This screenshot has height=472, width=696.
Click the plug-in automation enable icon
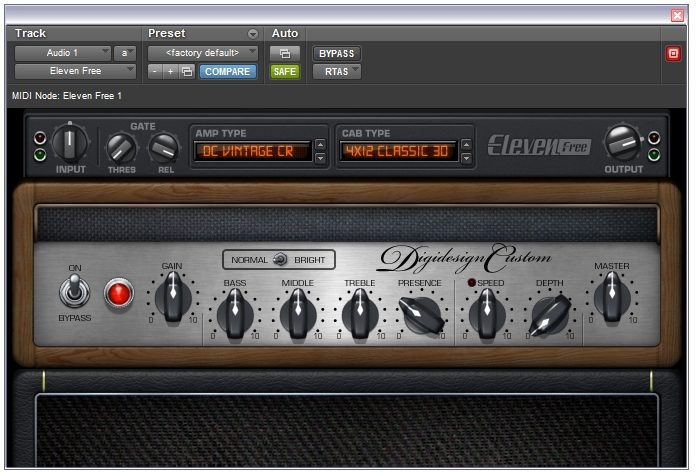[285, 54]
